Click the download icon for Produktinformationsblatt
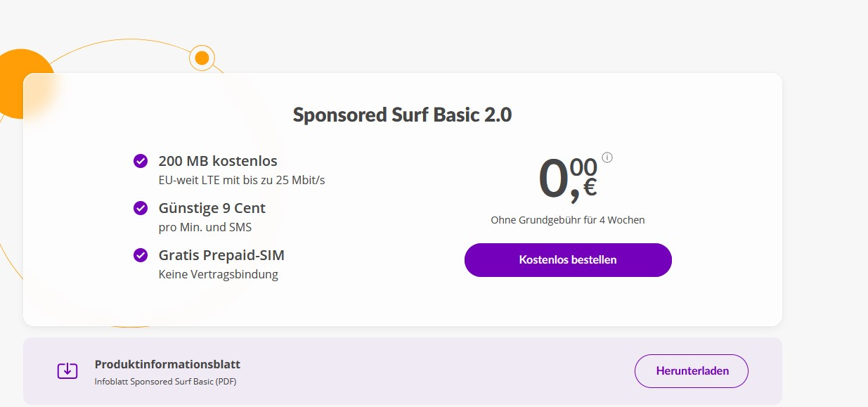 (x=67, y=370)
